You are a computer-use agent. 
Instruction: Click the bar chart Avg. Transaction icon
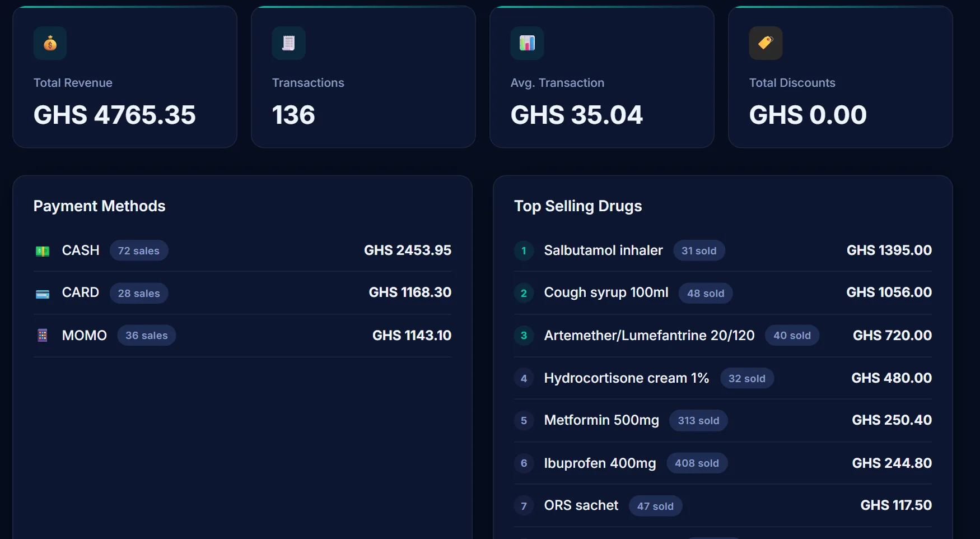coord(527,43)
